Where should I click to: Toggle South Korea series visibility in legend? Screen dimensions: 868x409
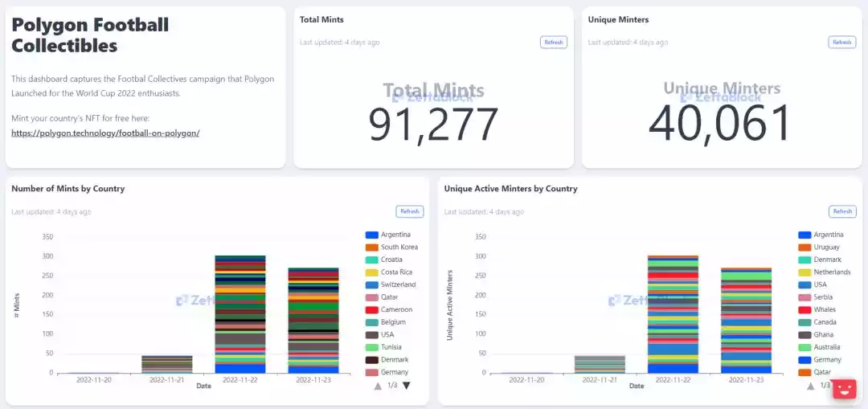coord(371,247)
